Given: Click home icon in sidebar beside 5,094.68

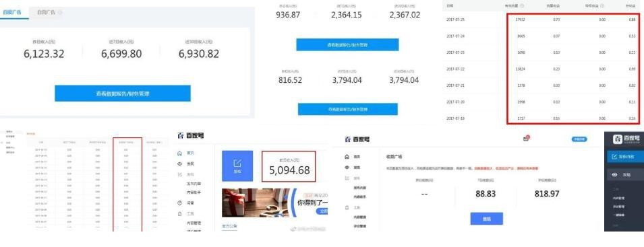Looking at the screenshot, I should point(179,153).
